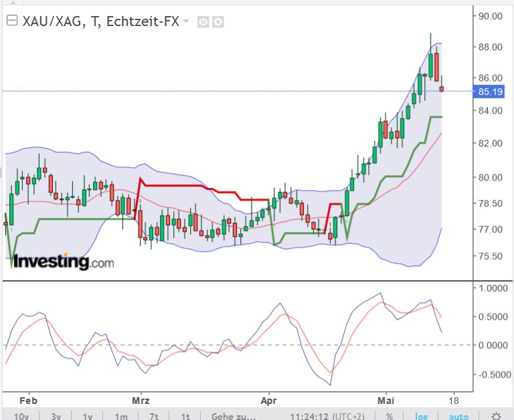
Task: Click the Feb label on time axis
Action: click(x=29, y=401)
